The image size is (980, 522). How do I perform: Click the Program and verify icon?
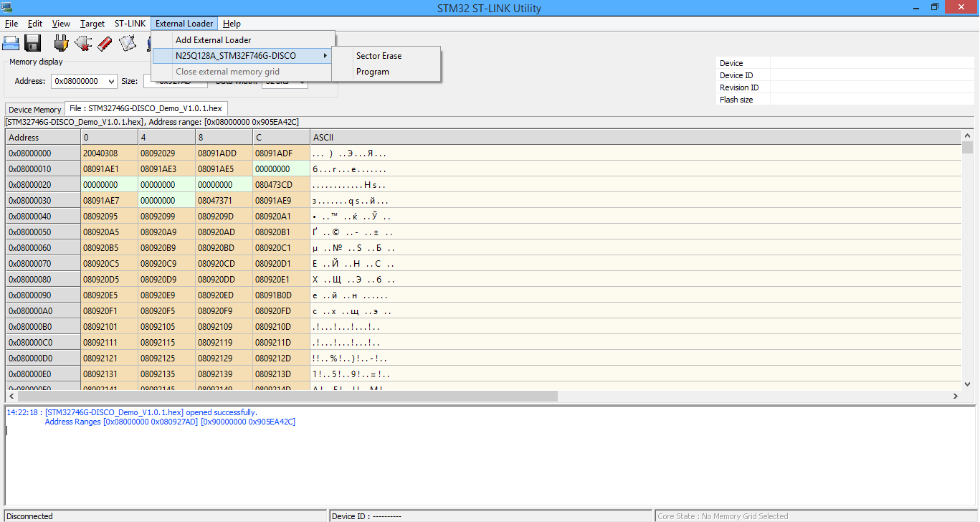pos(127,42)
